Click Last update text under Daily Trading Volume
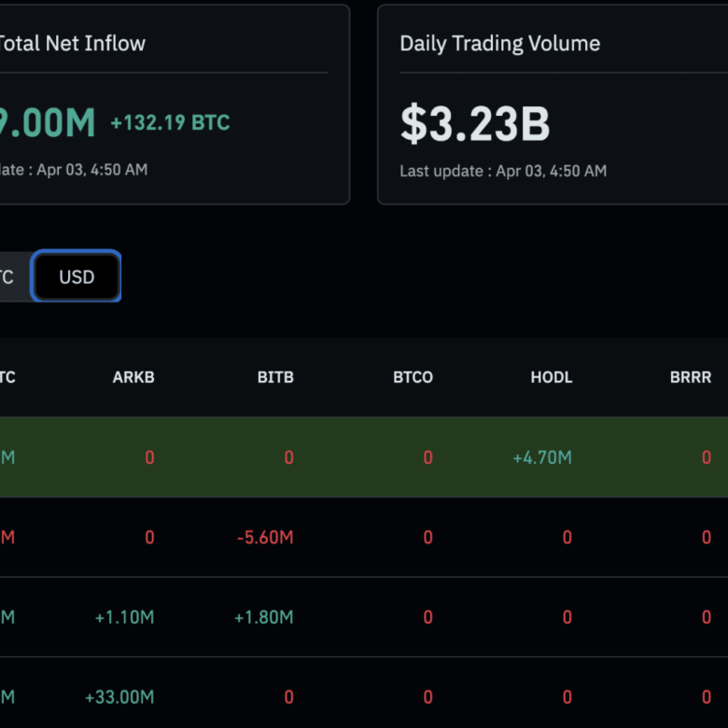728x728 pixels. 503,171
